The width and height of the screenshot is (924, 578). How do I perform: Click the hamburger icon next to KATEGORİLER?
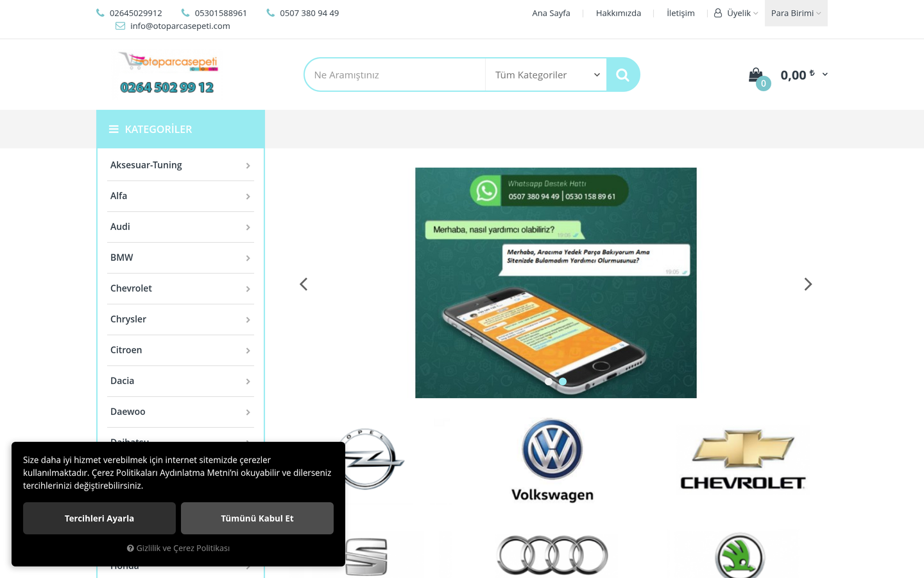[x=114, y=129]
